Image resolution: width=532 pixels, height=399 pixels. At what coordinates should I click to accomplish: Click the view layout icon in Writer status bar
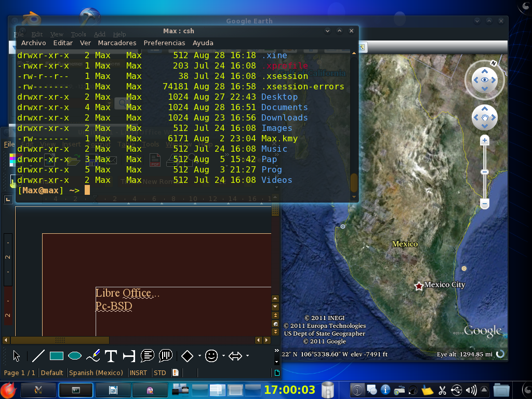(277, 373)
